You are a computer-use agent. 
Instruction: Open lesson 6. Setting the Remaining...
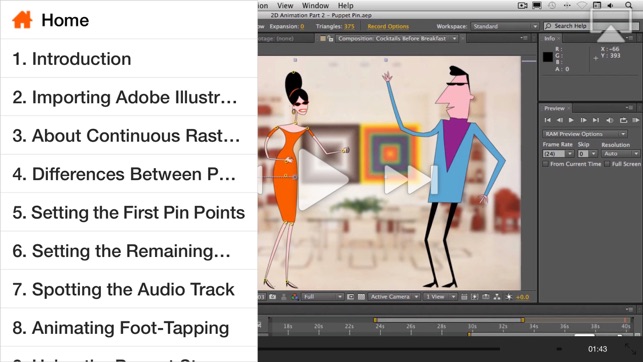click(x=129, y=250)
